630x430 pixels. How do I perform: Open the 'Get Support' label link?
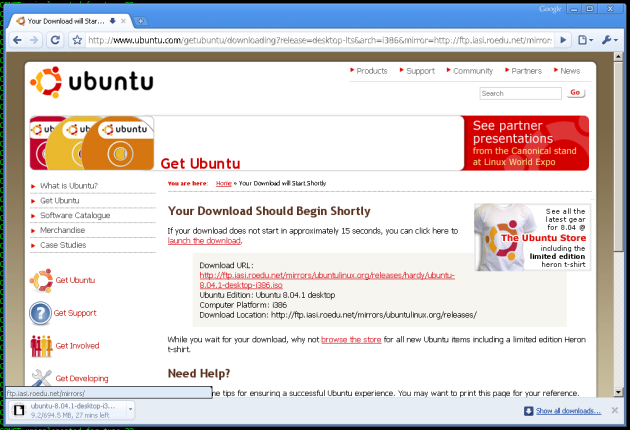75,313
